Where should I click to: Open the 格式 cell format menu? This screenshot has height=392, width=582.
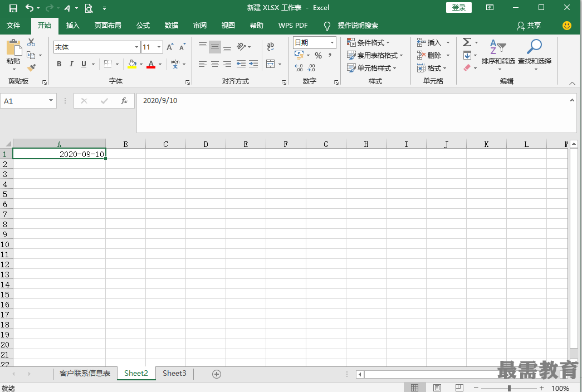(x=432, y=68)
